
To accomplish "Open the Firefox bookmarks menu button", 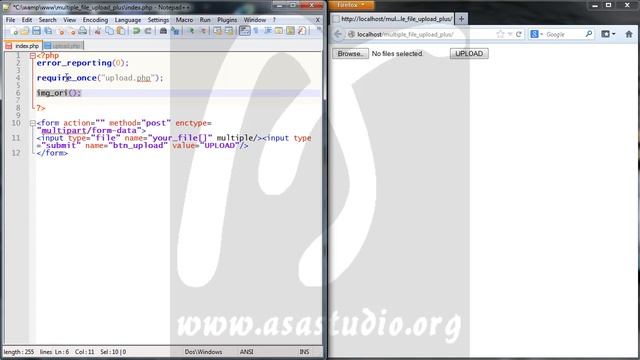I will [x=608, y=34].
